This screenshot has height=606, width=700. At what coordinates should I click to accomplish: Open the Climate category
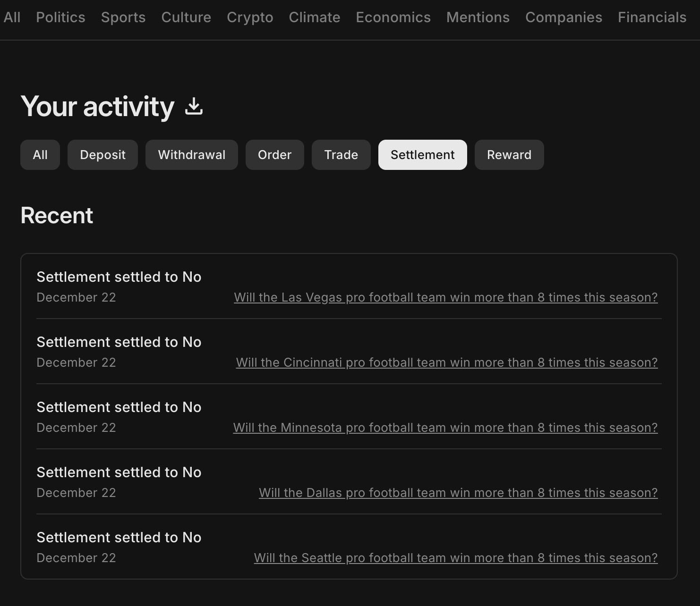pyautogui.click(x=315, y=17)
